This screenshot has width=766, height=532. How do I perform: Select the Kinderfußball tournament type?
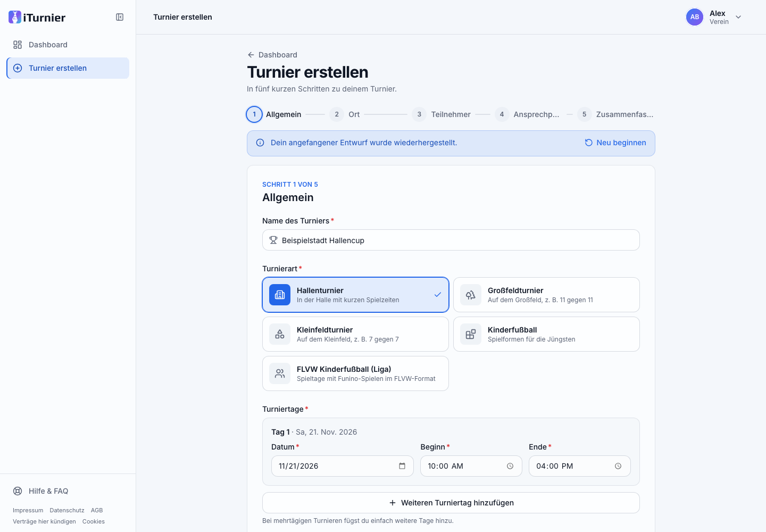point(546,334)
